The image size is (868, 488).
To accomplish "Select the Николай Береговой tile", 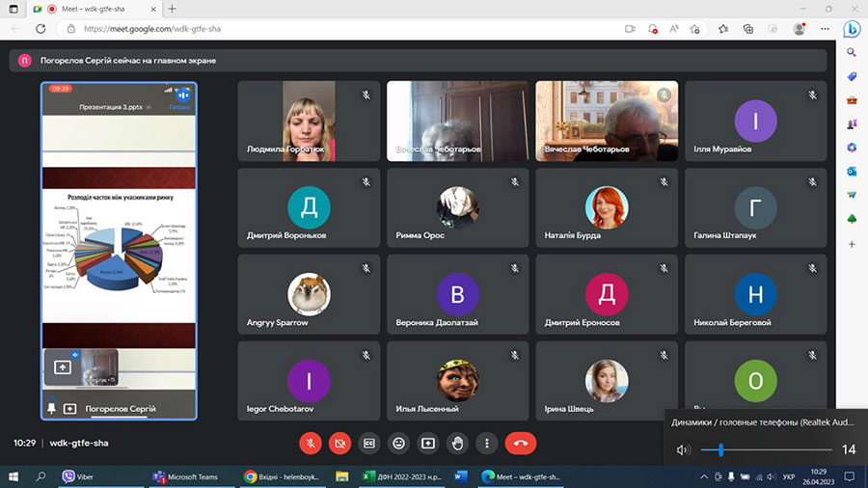I will 755,294.
